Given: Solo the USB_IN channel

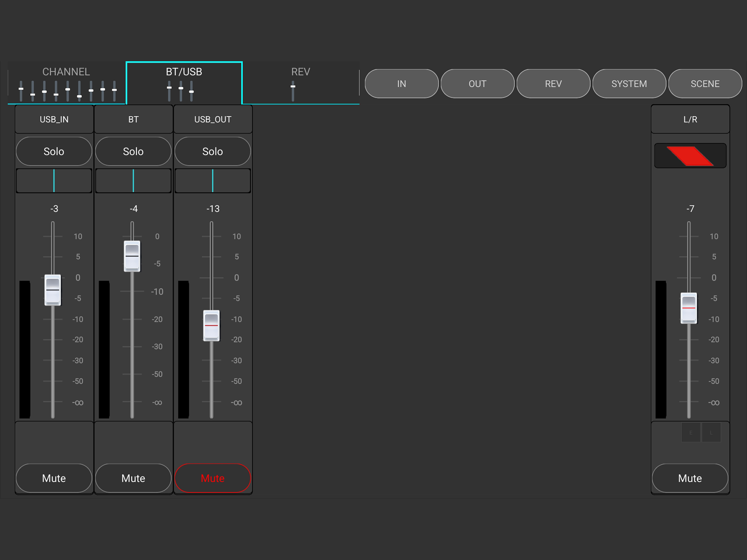Looking at the screenshot, I should (54, 151).
